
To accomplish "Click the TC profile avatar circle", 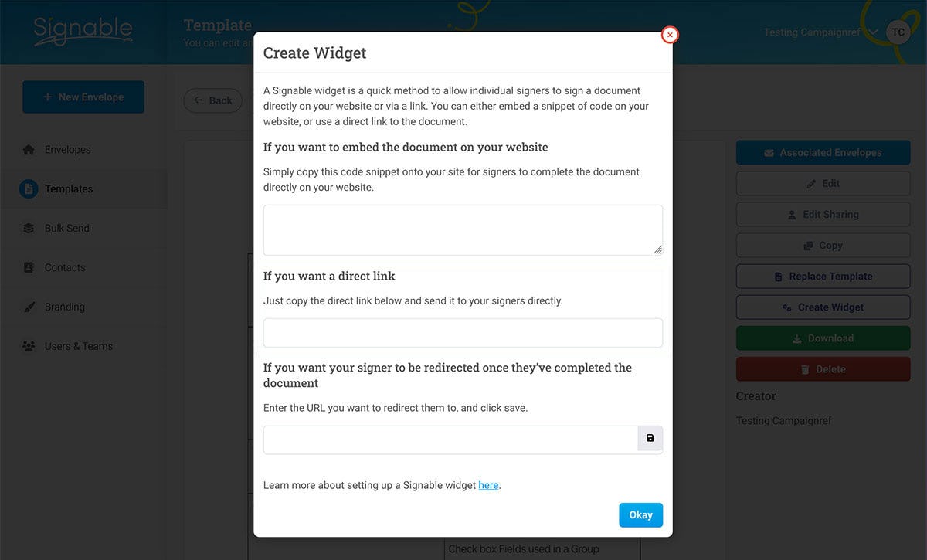I will (x=898, y=32).
